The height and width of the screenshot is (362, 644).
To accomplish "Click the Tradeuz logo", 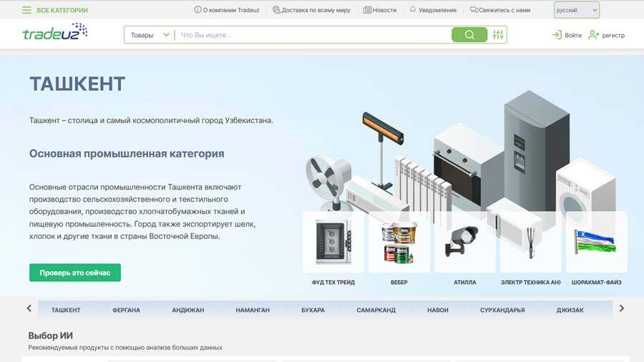I will point(54,33).
